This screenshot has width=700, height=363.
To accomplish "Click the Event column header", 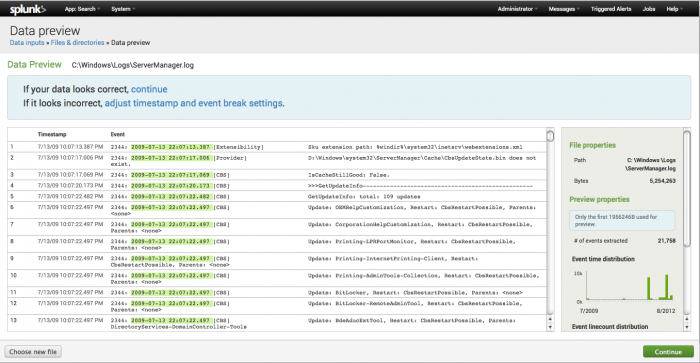I will pos(118,134).
